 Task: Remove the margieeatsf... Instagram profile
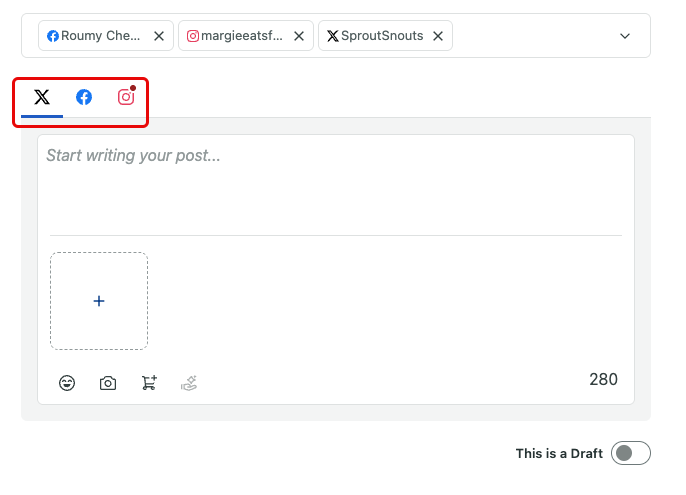[x=299, y=36]
